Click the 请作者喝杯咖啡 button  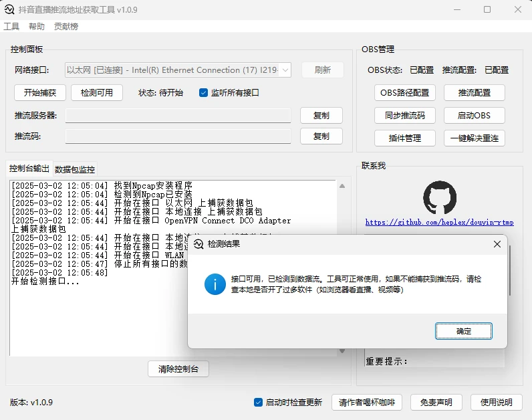367,403
